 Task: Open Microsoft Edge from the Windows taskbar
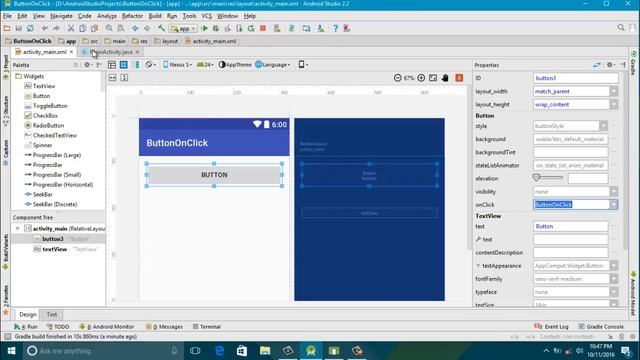click(x=220, y=351)
